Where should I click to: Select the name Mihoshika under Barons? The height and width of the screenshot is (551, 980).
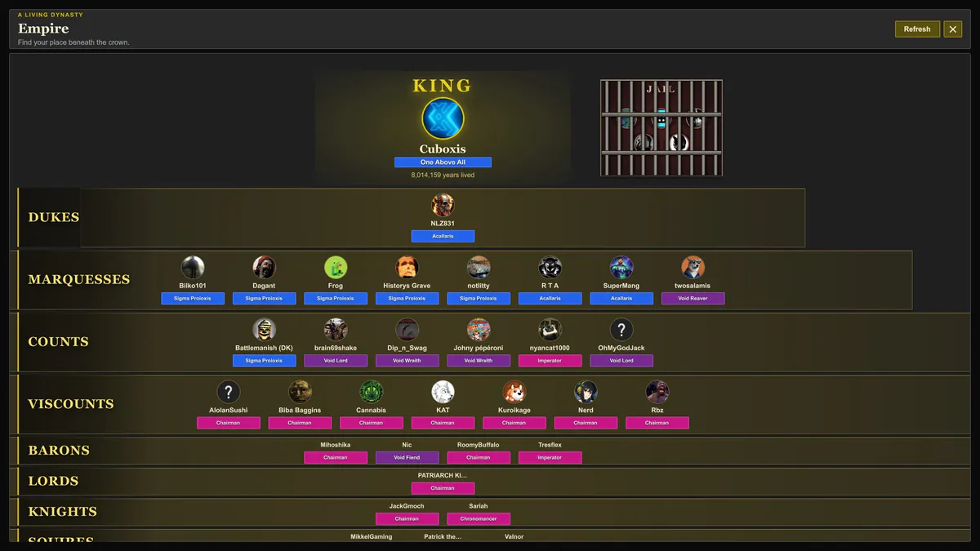[336, 445]
